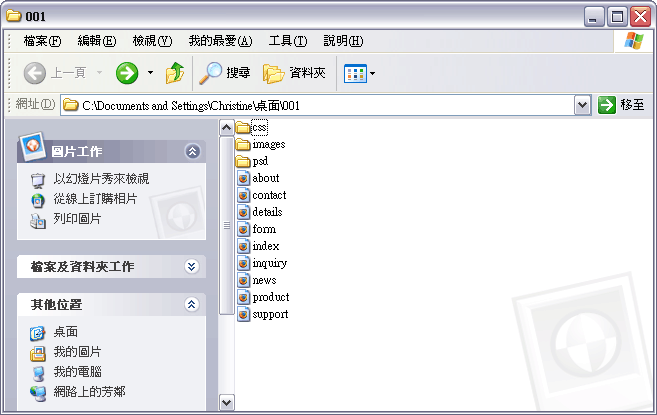Open the Views button dropdown arrow
This screenshot has height=415, width=657.
[373, 73]
